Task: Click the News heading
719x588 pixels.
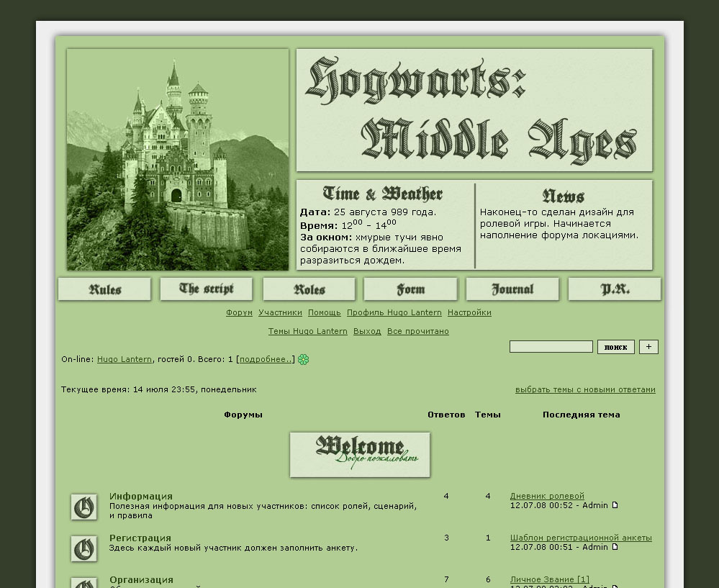Action: tap(563, 196)
